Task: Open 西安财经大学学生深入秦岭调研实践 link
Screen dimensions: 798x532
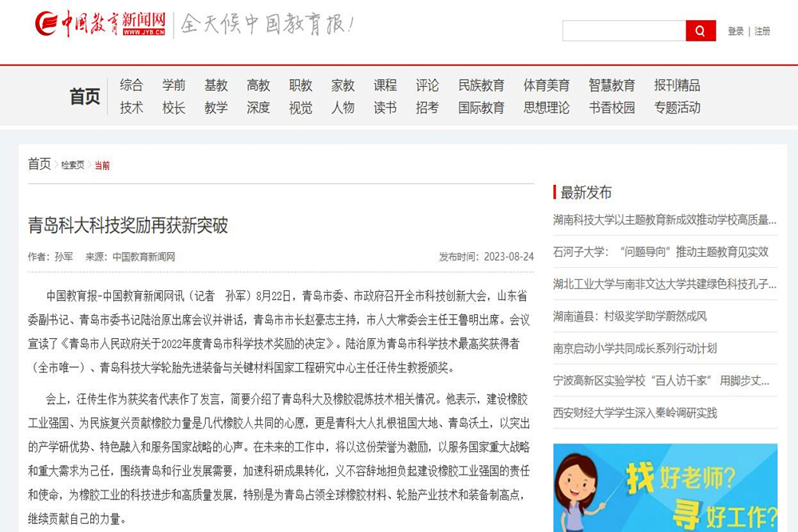Action: [x=635, y=412]
